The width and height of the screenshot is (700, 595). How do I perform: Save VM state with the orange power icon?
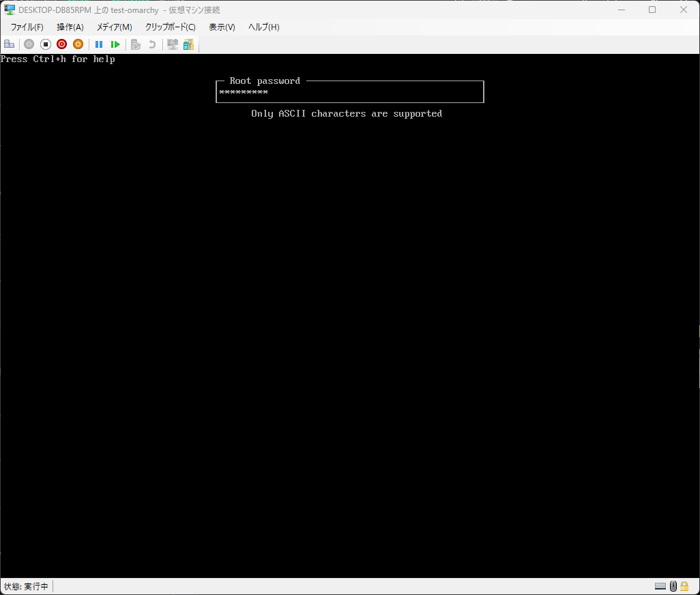78,44
